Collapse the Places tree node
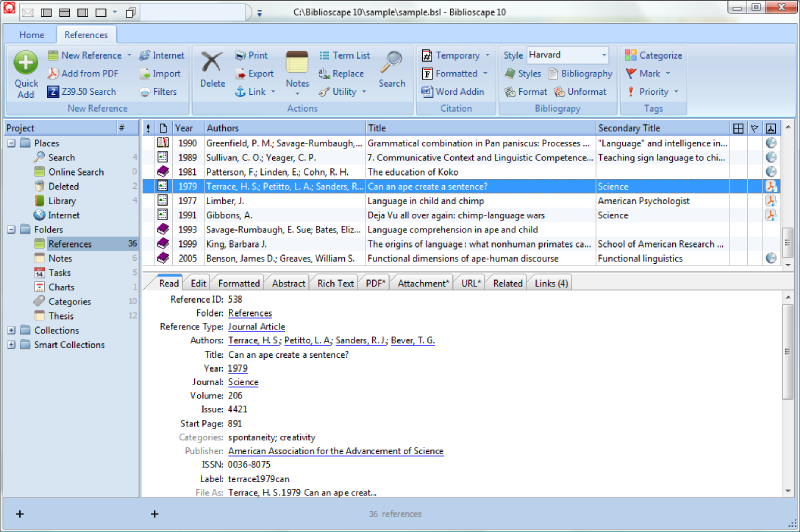800x532 pixels. 11,143
